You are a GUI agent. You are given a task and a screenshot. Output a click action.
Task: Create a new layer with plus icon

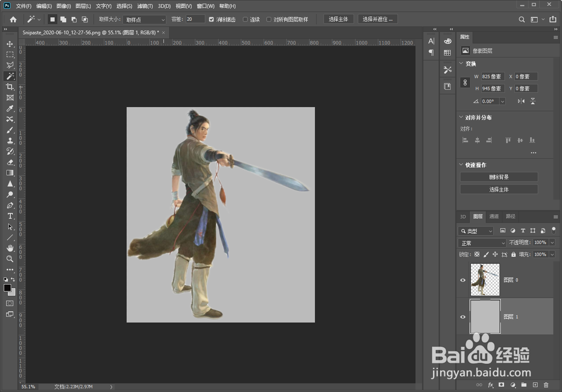point(535,385)
